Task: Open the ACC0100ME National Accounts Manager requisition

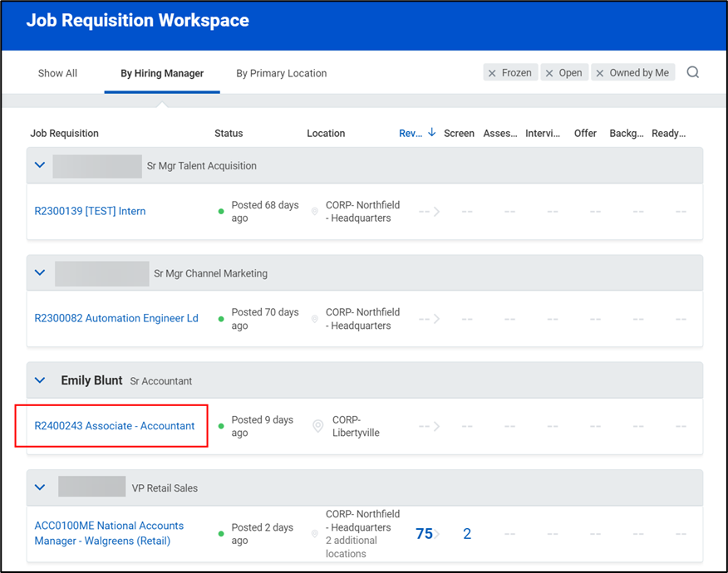Action: [109, 533]
